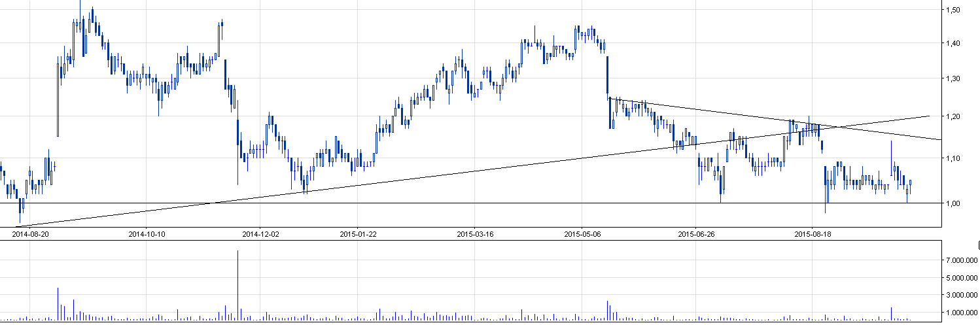The height and width of the screenshot is (325, 980).
Task: Click the 2014-08-20 date label
Action: (31, 233)
